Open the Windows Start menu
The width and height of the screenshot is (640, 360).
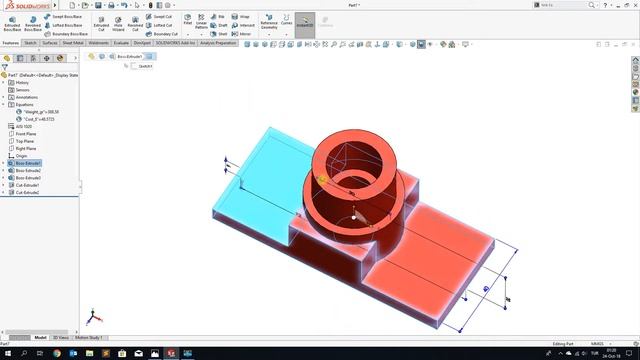[8, 353]
